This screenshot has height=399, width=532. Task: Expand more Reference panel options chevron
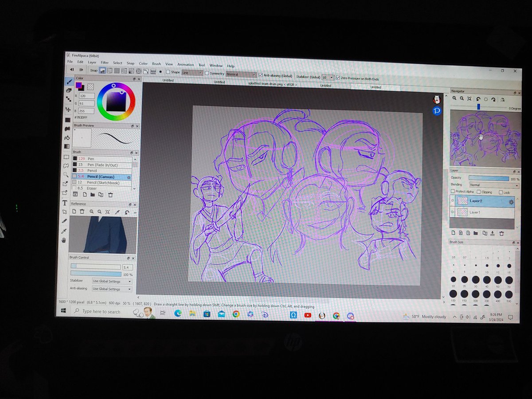point(135,213)
